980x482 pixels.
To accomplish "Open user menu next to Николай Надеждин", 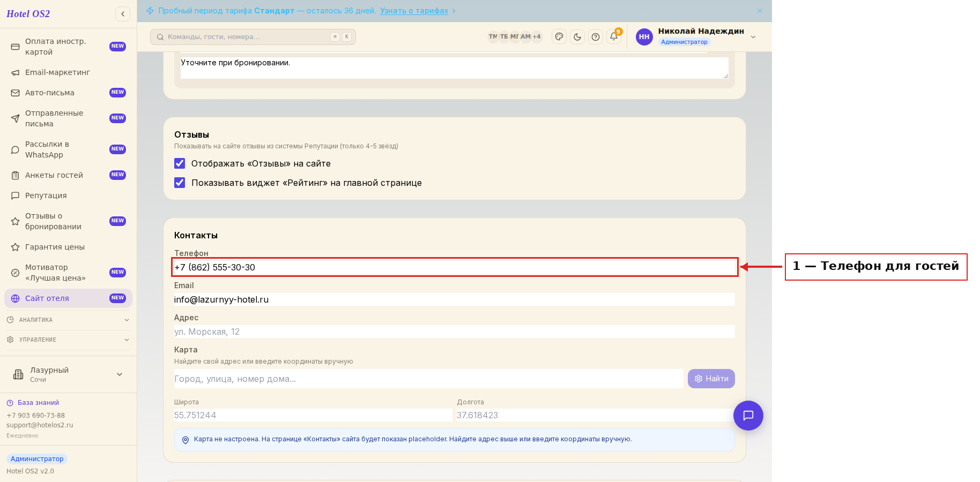I will coord(753,37).
